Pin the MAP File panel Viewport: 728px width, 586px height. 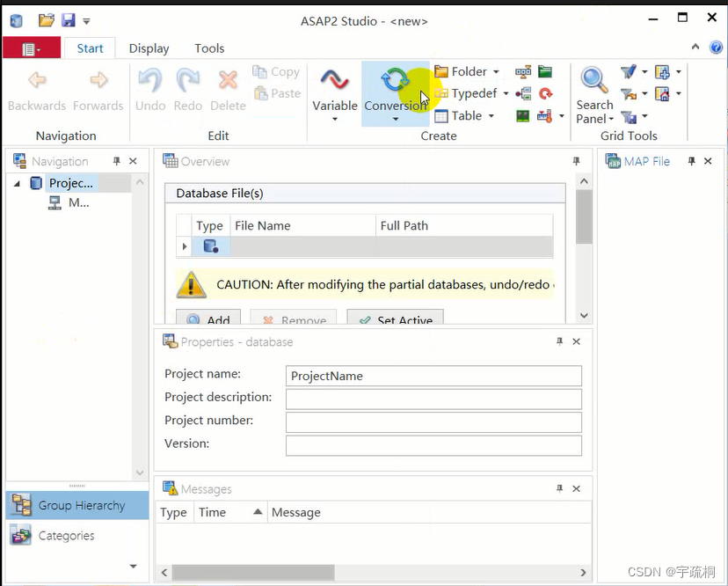(x=691, y=161)
